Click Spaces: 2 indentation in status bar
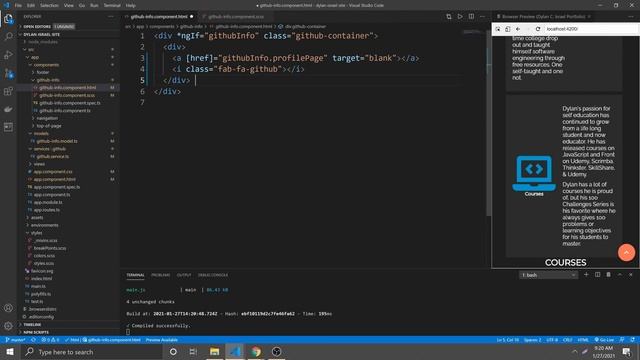Screen dimensions: 640x360 (533, 340)
